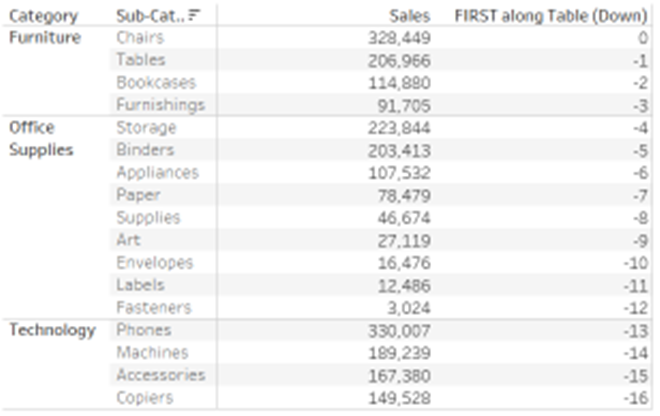Screen dimensions: 660x416
Task: Click the Chairs sub-category row label
Action: pos(140,38)
